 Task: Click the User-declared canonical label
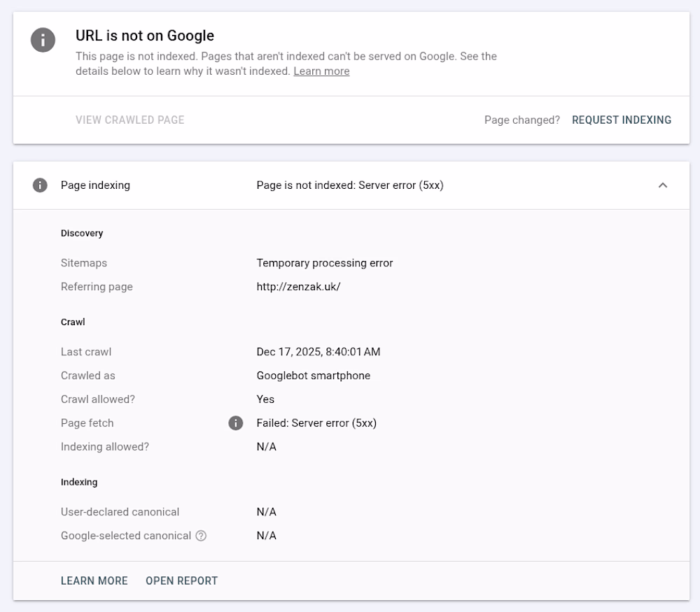(120, 512)
